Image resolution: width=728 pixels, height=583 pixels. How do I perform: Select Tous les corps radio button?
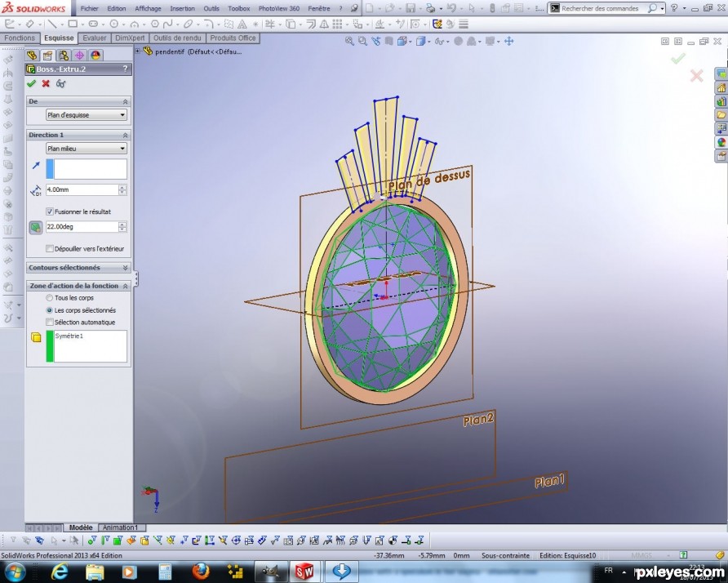(49, 298)
